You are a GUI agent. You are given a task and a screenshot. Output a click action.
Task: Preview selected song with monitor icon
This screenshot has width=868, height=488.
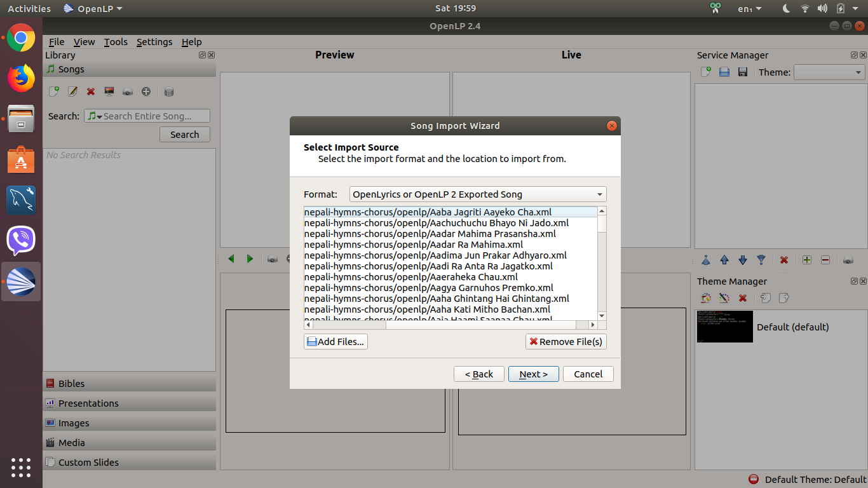[109, 91]
